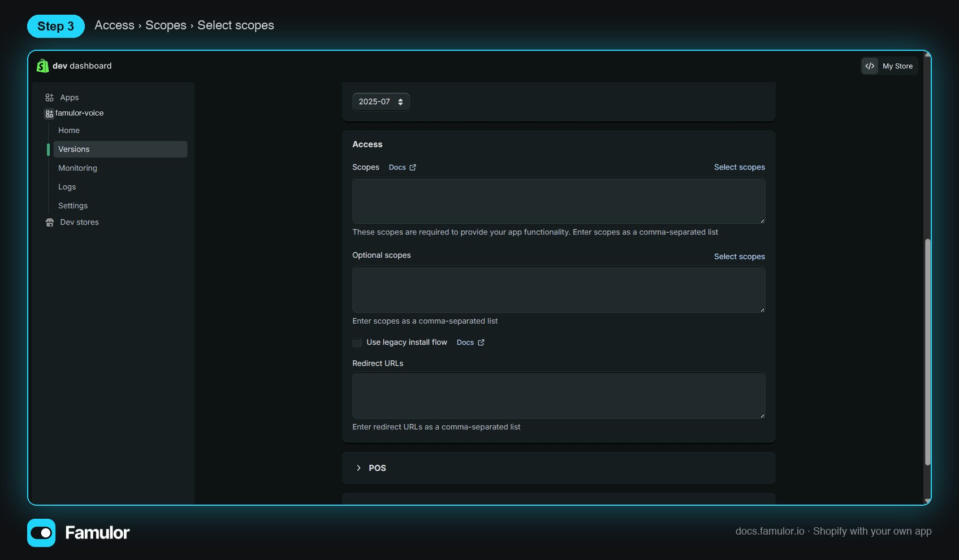Expand the POS section chevron
The image size is (959, 560).
358,468
